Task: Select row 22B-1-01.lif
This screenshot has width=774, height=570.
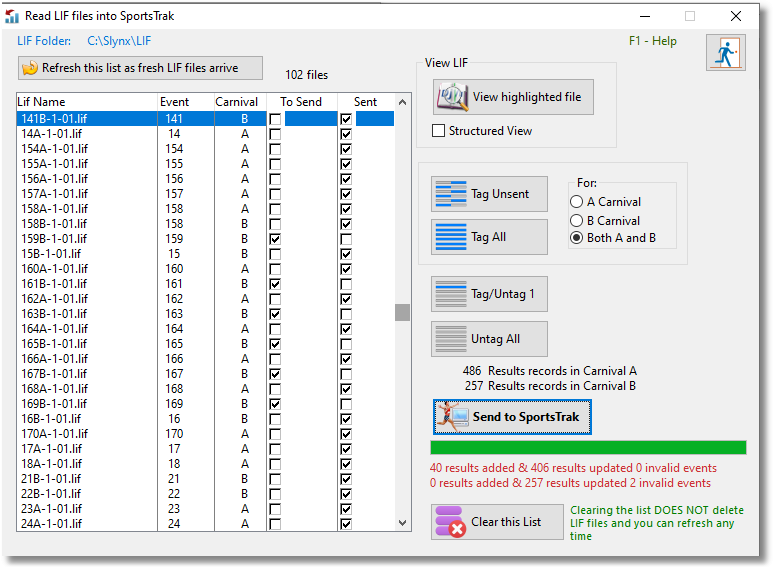Action: [206, 494]
